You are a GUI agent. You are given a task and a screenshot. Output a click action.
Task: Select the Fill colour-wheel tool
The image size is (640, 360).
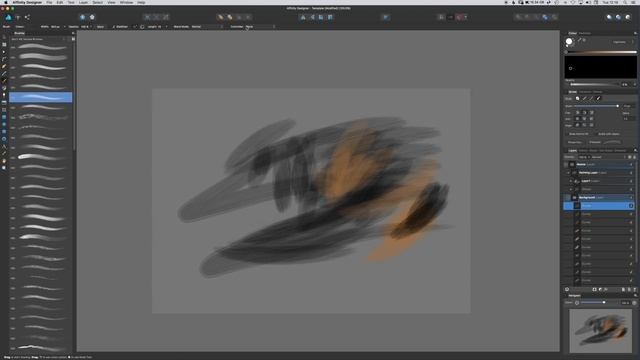(4, 88)
